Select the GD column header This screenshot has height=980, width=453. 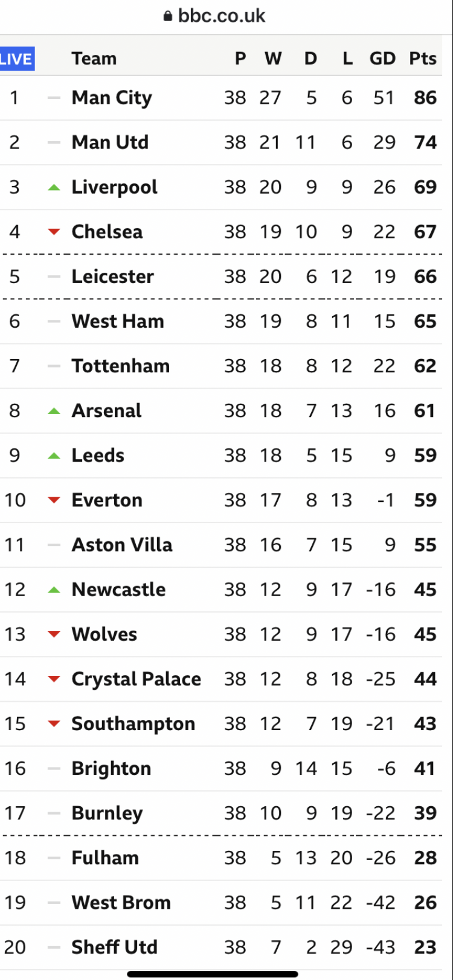click(x=382, y=59)
